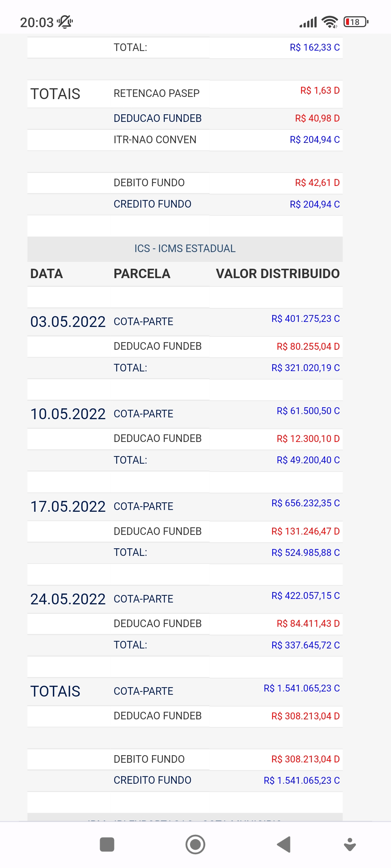
Task: Tap the 03.05.2022 date entry
Action: (68, 322)
